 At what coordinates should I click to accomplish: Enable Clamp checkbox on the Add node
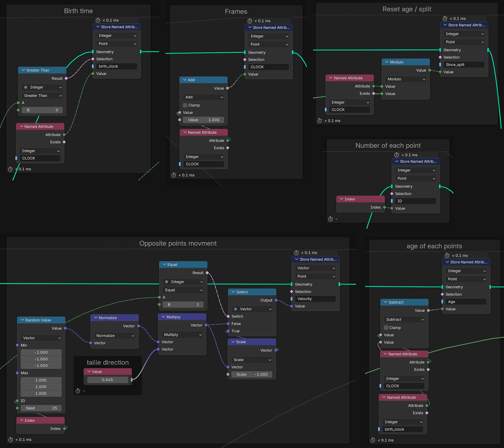[185, 105]
